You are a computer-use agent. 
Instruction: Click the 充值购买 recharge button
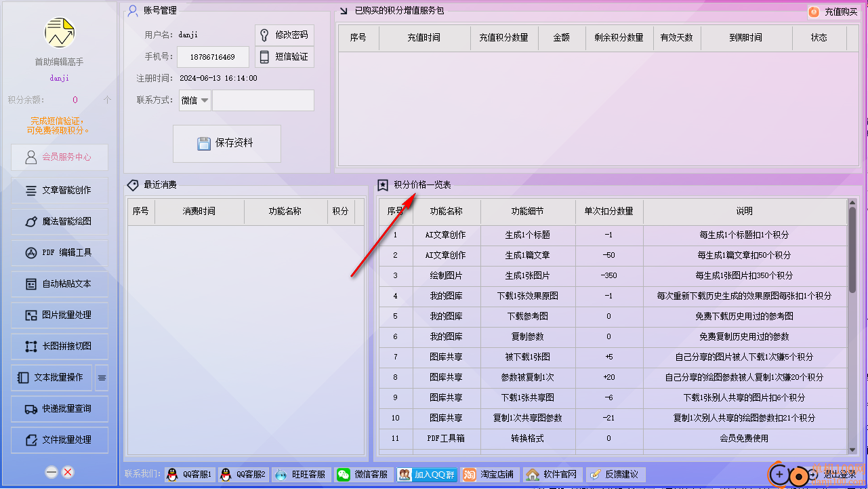click(833, 12)
